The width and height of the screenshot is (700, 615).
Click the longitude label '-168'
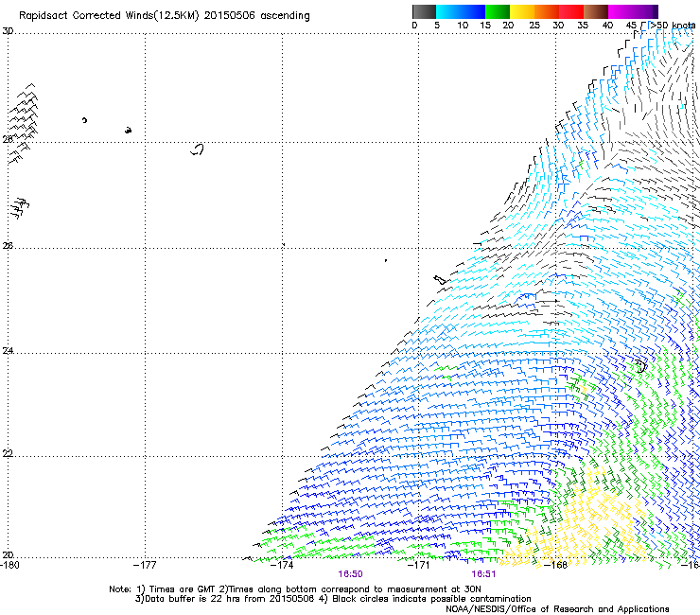tap(556, 565)
